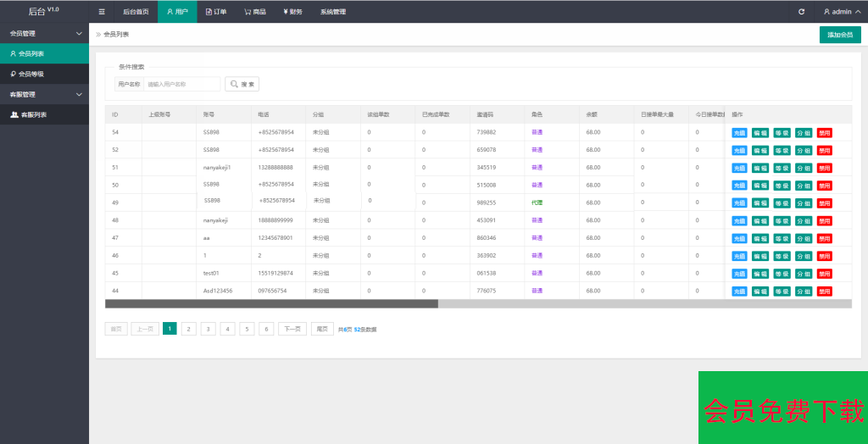Click the refresh icon in top bar

pos(801,12)
